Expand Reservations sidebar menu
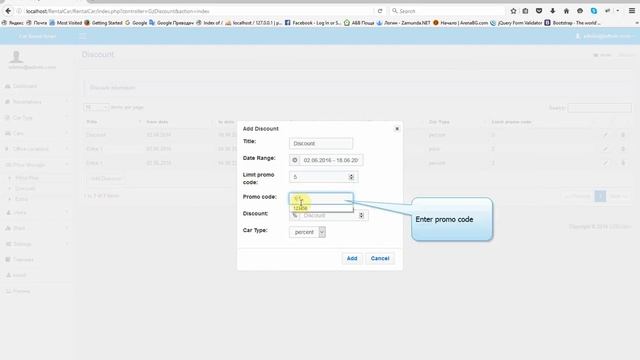This screenshot has height=360, width=640. coord(36,102)
